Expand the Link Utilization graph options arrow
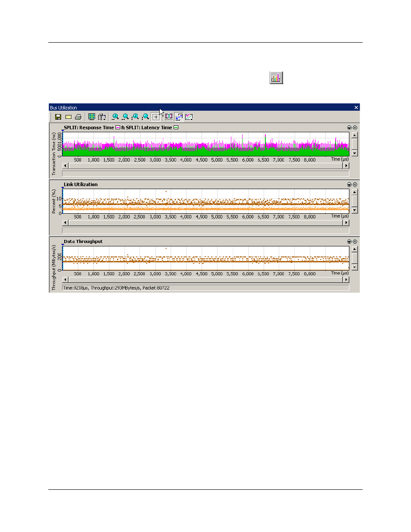Image resolution: width=411 pixels, height=532 pixels. coord(349,184)
